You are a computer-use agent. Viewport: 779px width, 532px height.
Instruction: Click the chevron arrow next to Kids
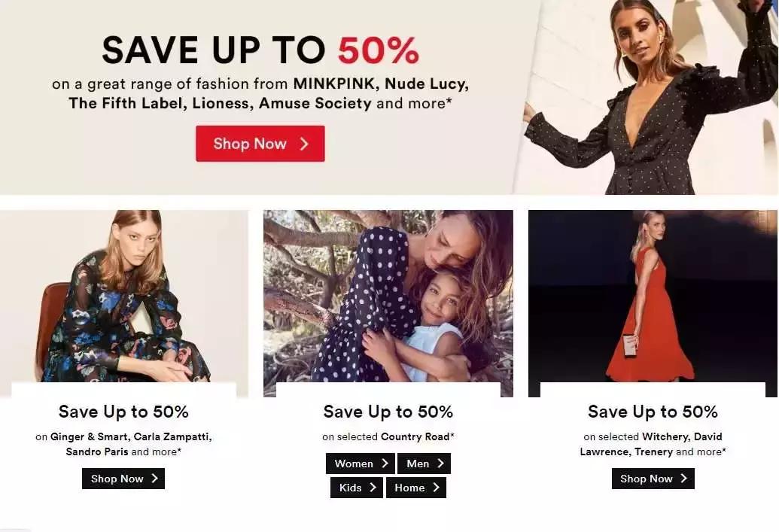pos(373,488)
